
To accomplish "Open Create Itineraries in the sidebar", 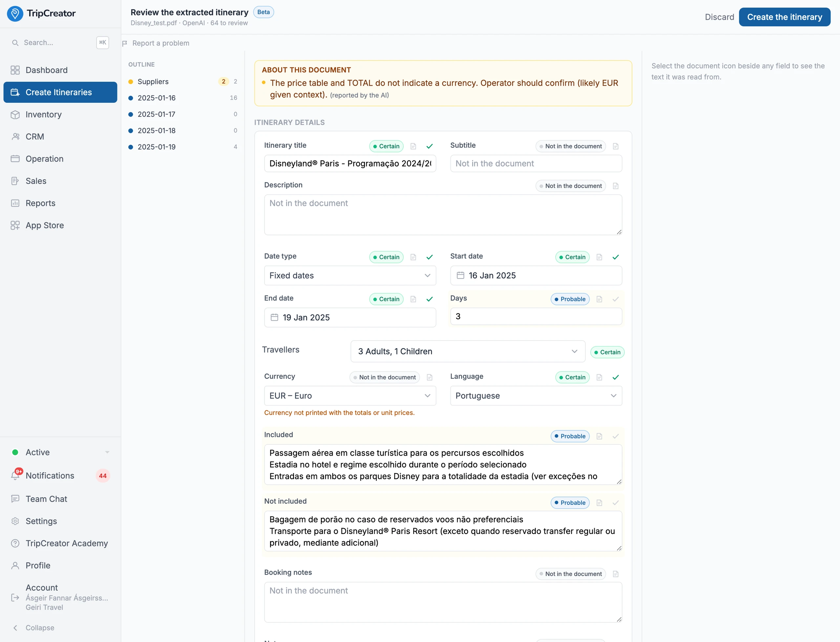I will 60,93.
